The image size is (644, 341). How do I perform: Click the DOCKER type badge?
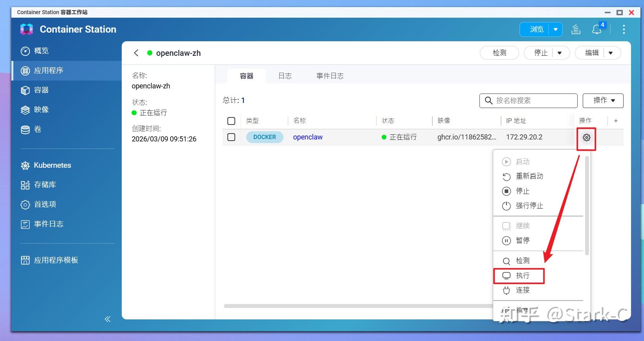pyautogui.click(x=265, y=137)
